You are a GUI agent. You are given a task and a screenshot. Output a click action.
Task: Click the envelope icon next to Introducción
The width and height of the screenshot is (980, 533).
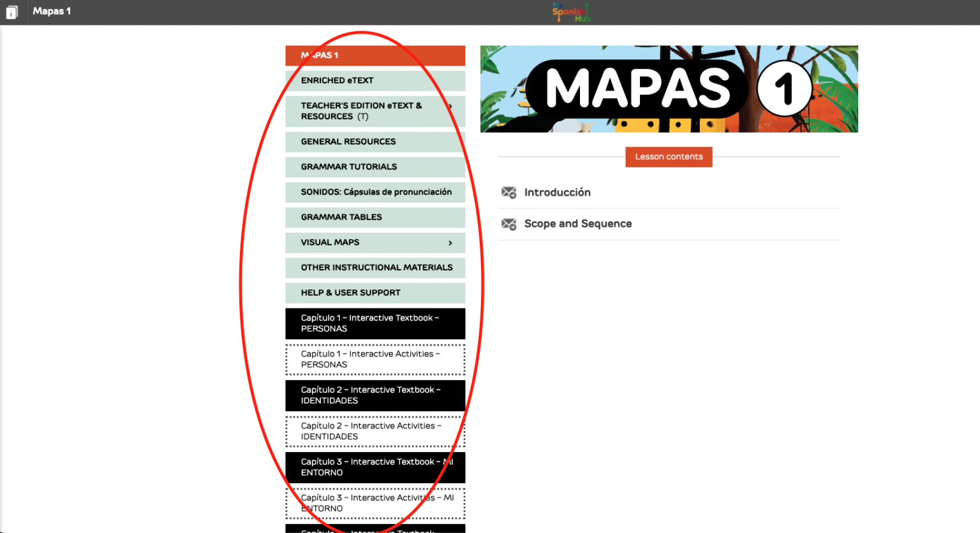click(x=509, y=192)
